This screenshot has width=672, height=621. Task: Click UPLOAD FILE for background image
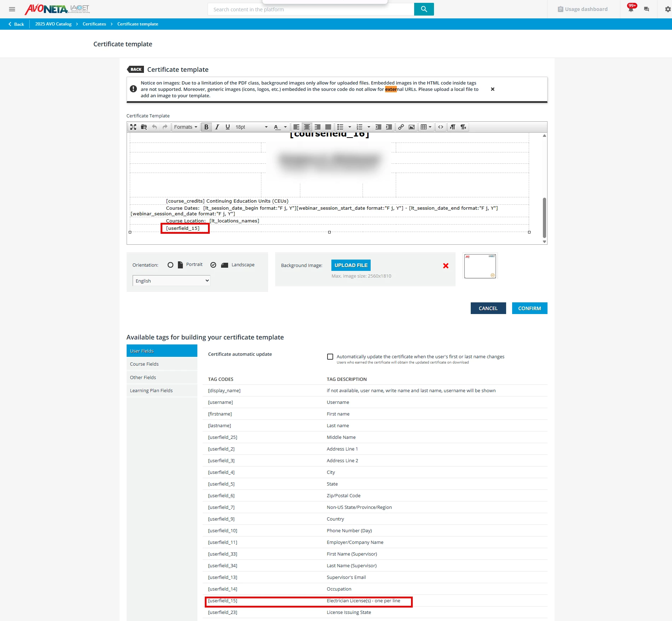[x=351, y=265]
